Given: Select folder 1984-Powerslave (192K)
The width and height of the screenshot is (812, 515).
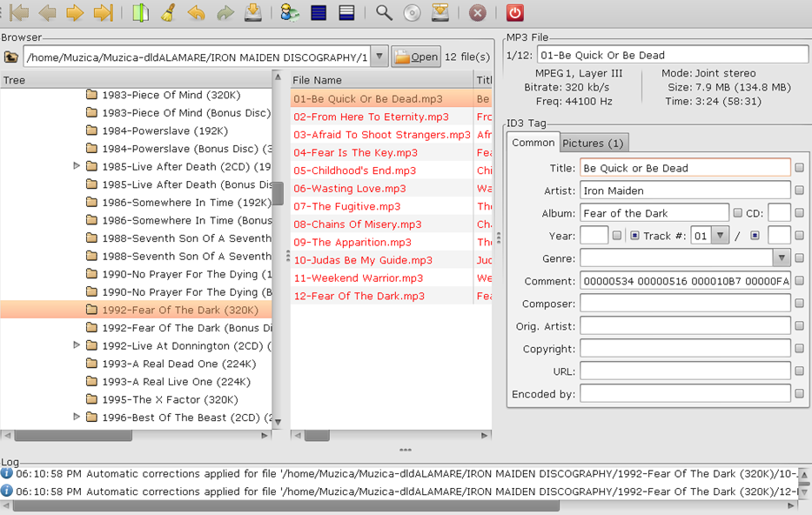Looking at the screenshot, I should pyautogui.click(x=164, y=130).
